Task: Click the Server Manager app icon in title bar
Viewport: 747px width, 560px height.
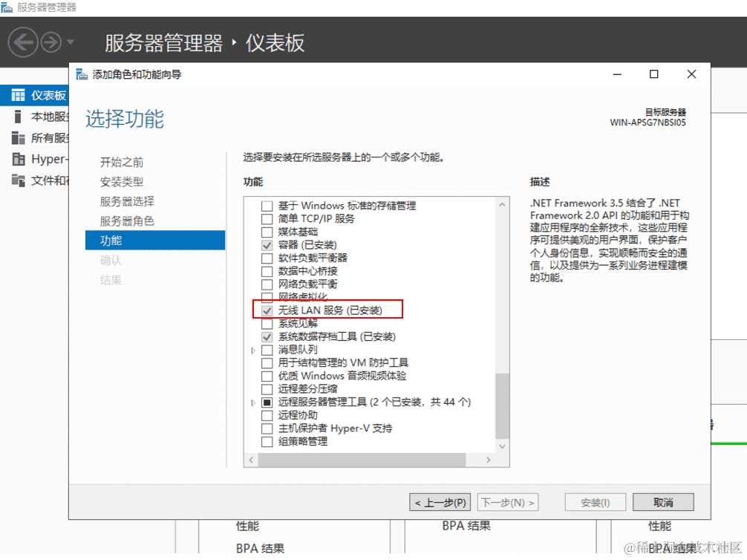Action: point(6,7)
